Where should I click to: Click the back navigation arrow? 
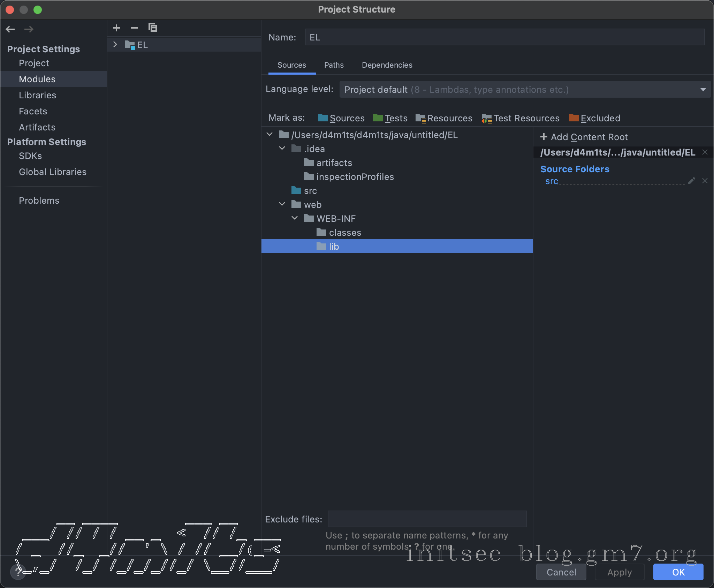[x=10, y=29]
